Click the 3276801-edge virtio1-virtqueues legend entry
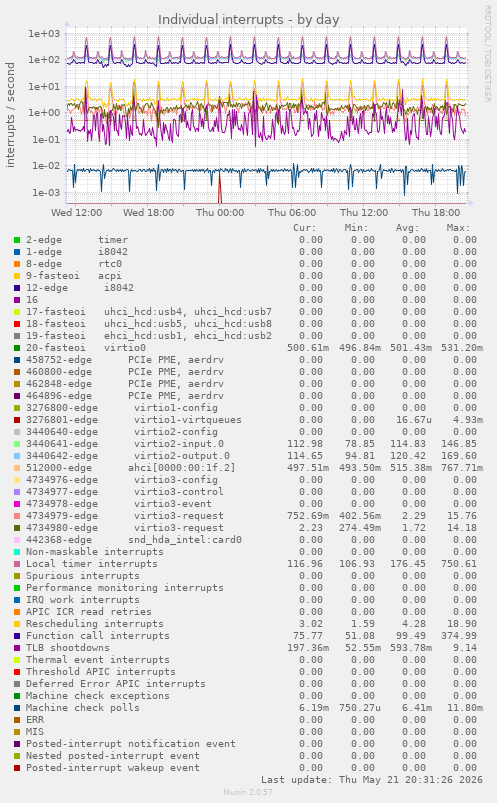Image resolution: width=497 pixels, height=803 pixels. pos(134,420)
